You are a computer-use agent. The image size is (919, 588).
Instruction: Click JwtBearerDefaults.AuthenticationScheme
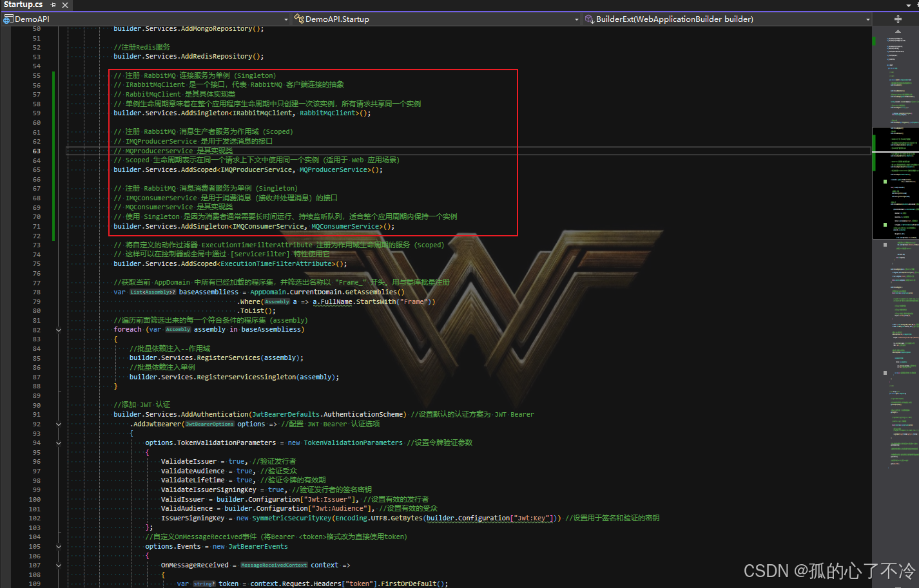(x=329, y=415)
